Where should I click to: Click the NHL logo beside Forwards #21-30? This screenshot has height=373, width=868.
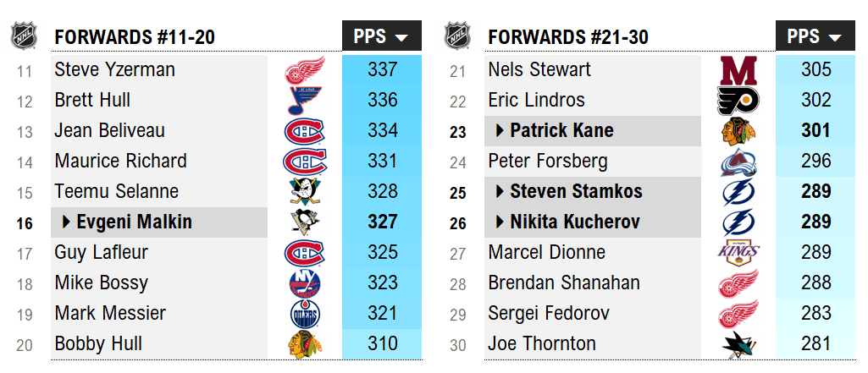pyautogui.click(x=457, y=36)
